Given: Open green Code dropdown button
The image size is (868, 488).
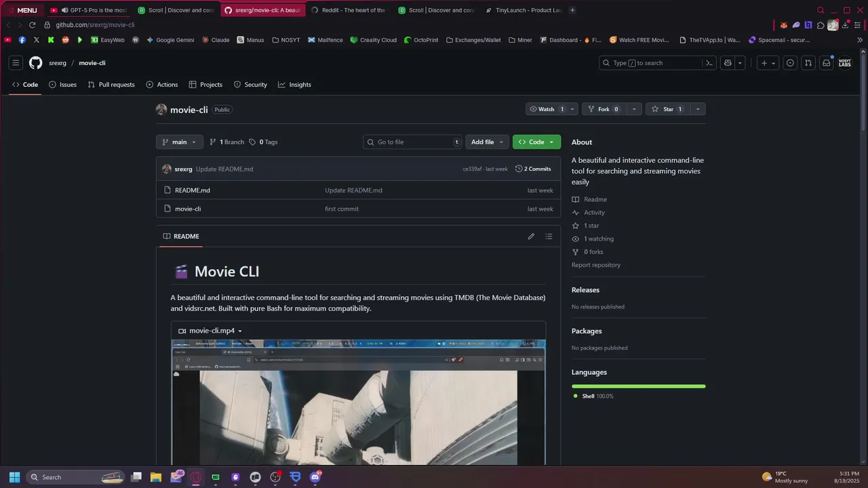Looking at the screenshot, I should point(536,142).
